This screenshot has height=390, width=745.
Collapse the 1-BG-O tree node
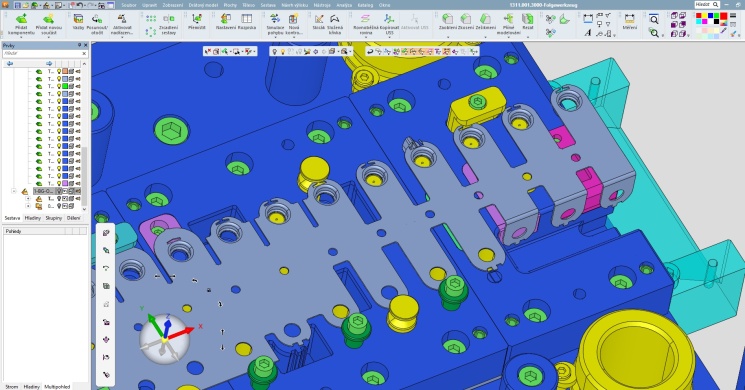[14, 191]
